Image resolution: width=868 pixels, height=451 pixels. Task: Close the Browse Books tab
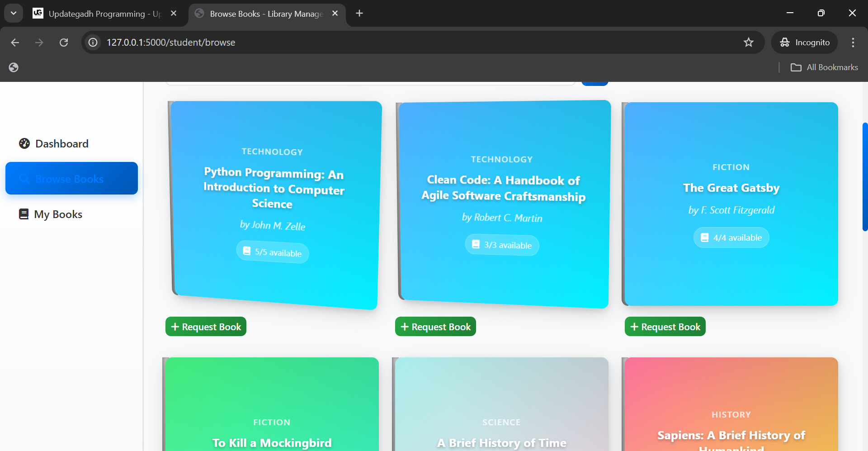[335, 14]
